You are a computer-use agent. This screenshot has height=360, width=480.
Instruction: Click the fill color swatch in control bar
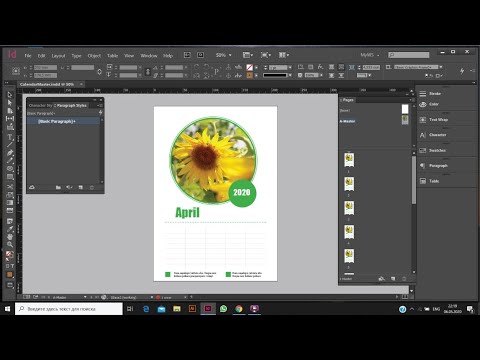tap(249, 67)
